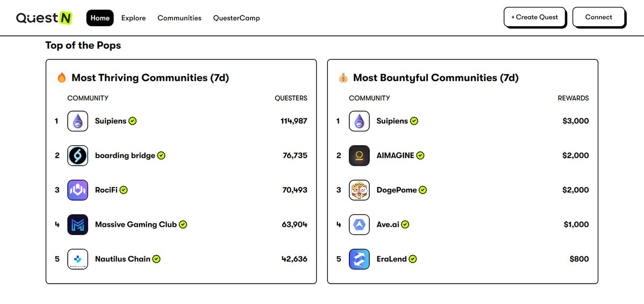Open the EraLend community name

pyautogui.click(x=392, y=259)
